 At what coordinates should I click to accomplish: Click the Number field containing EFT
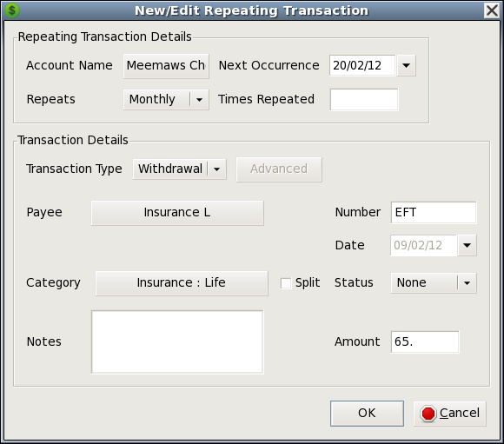point(434,213)
